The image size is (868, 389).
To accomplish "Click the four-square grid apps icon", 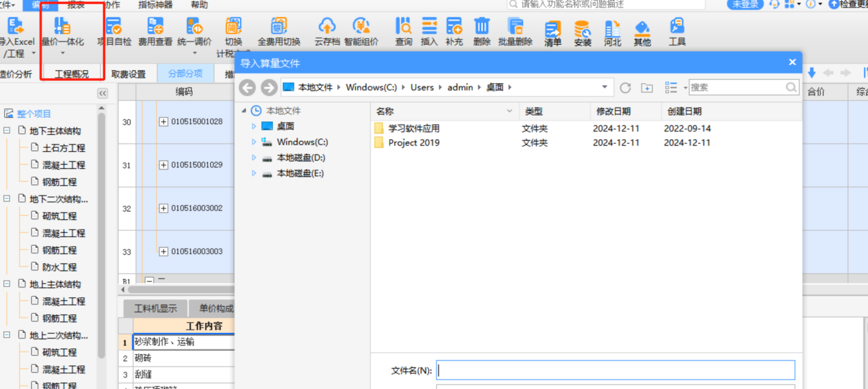I will click(x=789, y=4).
